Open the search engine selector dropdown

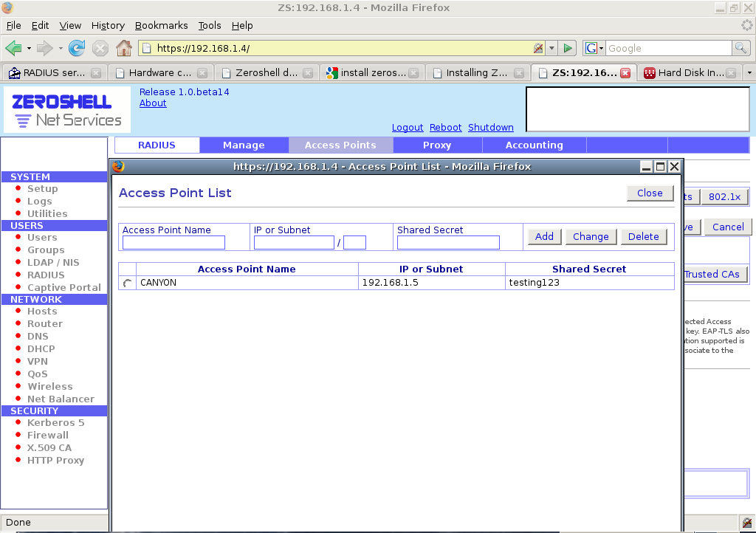coord(594,48)
